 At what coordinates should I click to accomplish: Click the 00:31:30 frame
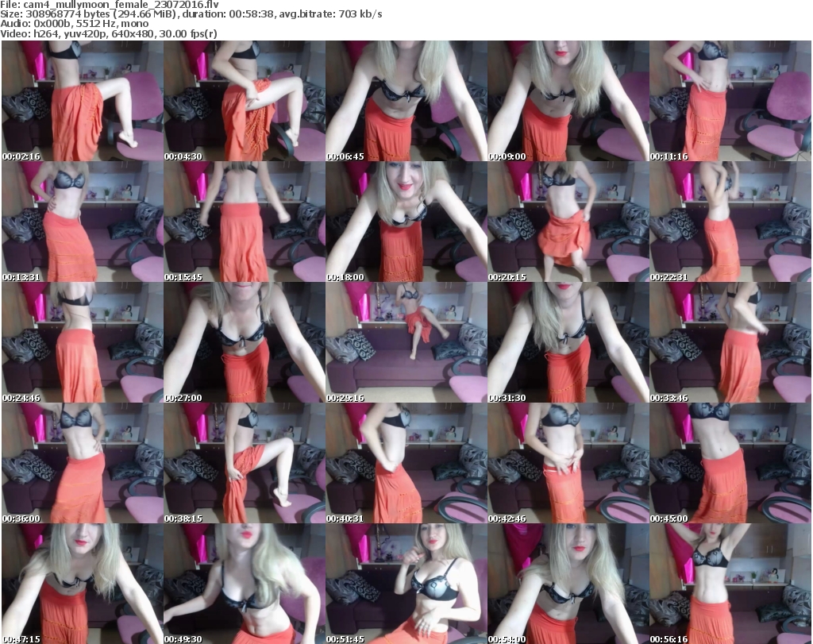pyautogui.click(x=568, y=342)
